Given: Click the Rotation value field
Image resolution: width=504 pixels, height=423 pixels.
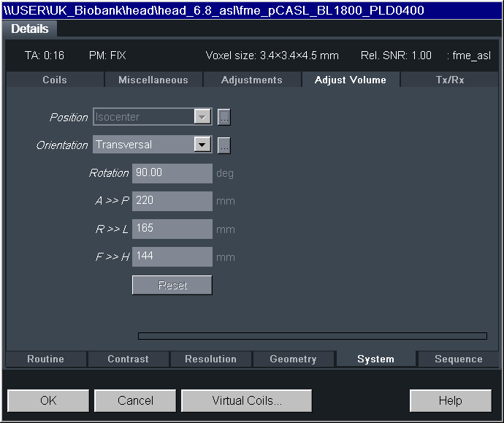Looking at the screenshot, I should point(172,173).
